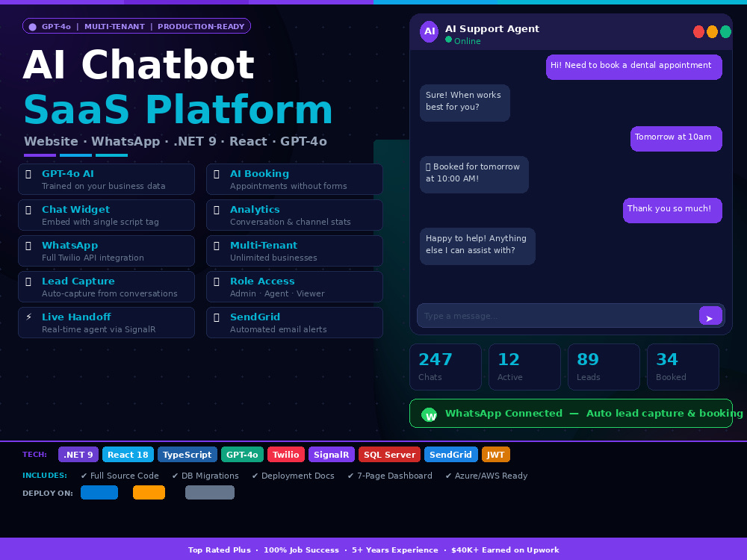Click the icon on the WhatsApp feature card
747x560 pixels.
(x=28, y=246)
